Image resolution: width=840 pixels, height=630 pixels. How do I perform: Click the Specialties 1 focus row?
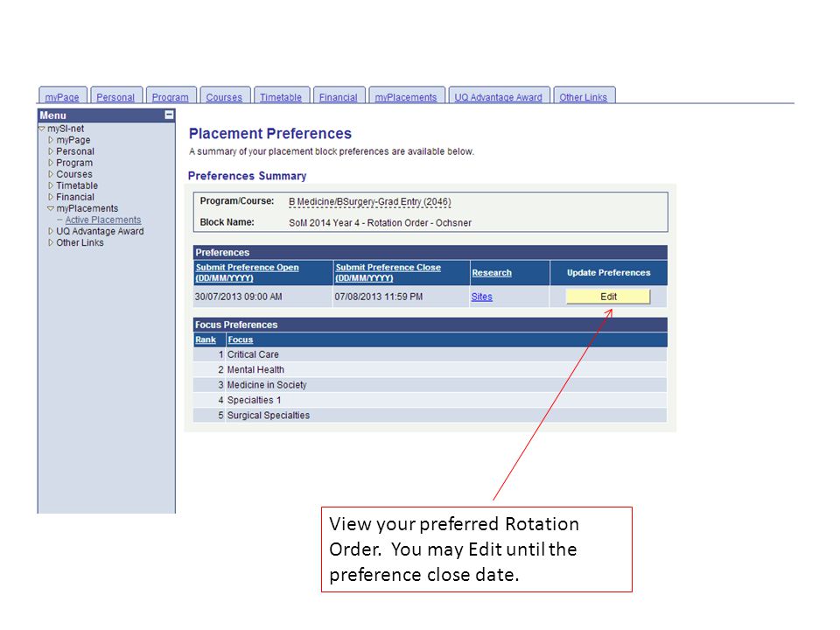coord(430,400)
